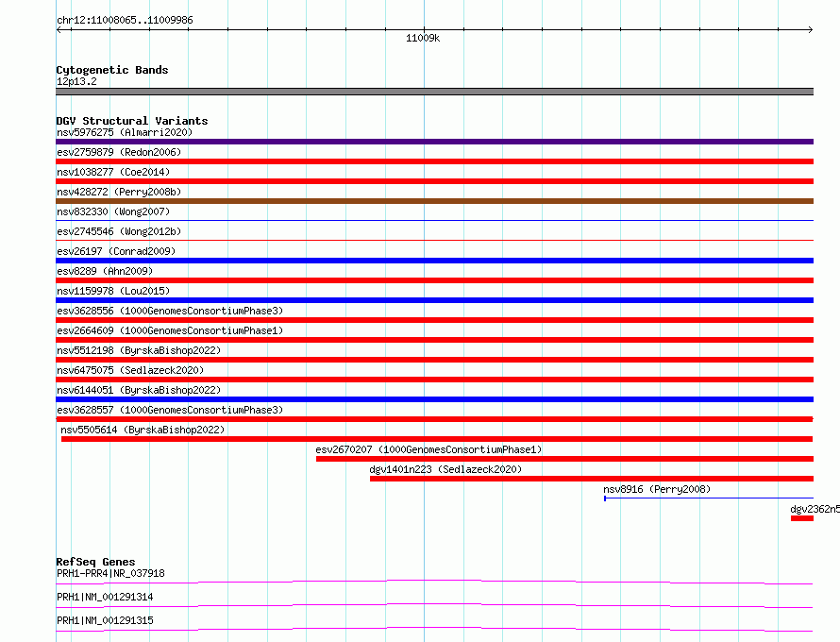Click the DGV Structural Variants track title

click(x=131, y=121)
